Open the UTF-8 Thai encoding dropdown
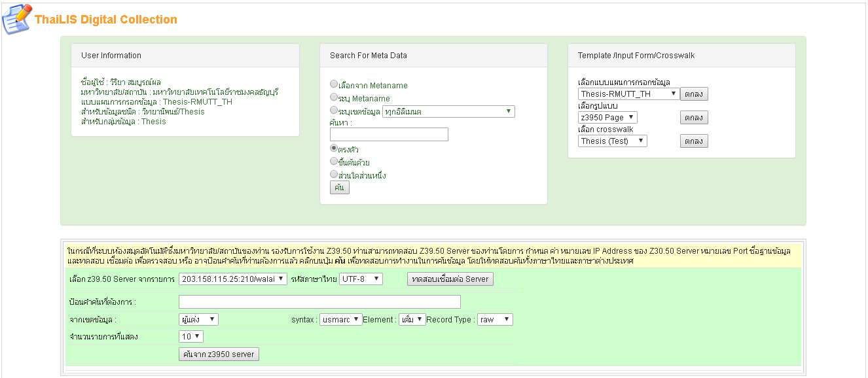This screenshot has height=378, width=868. tap(361, 279)
